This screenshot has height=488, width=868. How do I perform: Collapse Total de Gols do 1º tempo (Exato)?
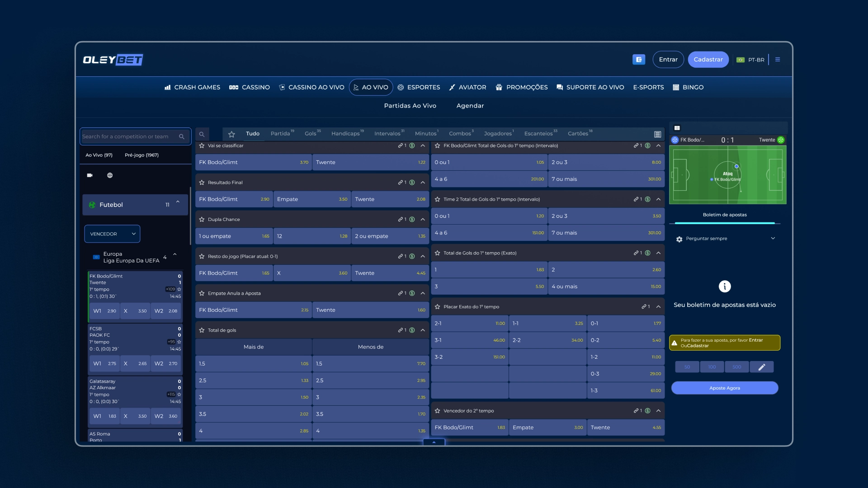(x=658, y=253)
